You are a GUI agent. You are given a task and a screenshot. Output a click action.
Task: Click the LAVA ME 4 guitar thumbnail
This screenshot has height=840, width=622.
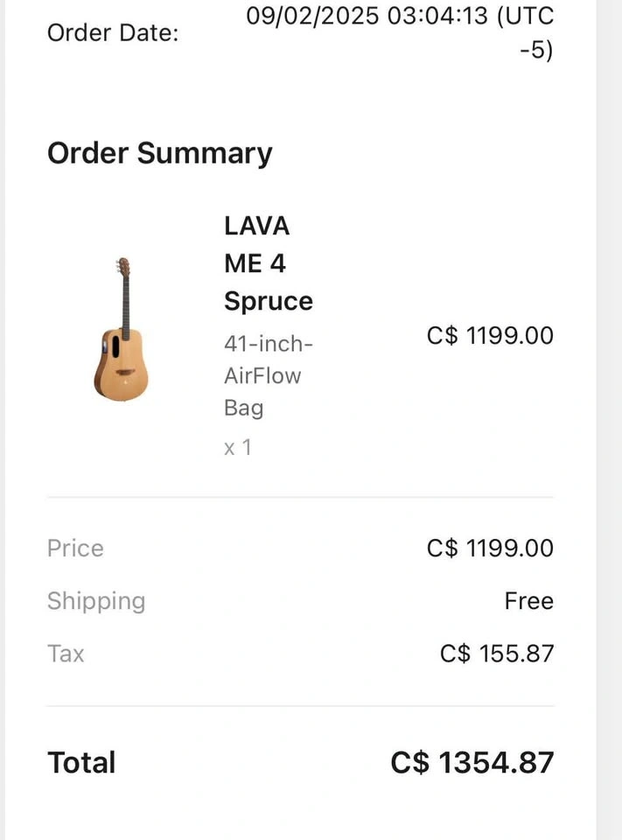(121, 330)
